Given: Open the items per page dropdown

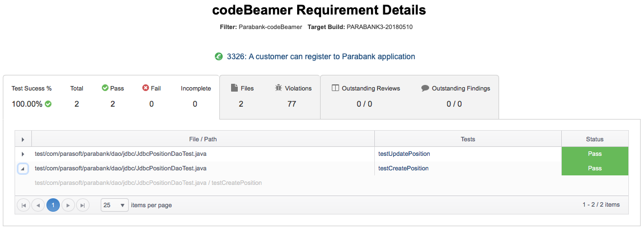Looking at the screenshot, I should pyautogui.click(x=115, y=205).
